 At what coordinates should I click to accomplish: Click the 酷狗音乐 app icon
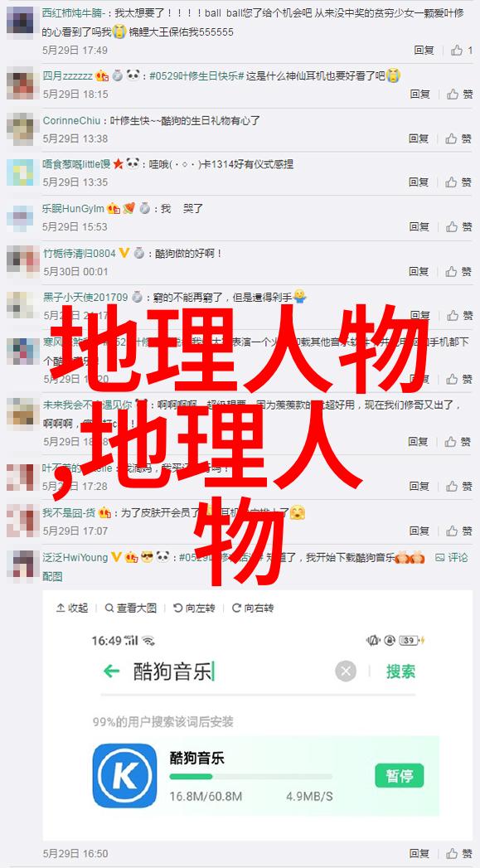(x=124, y=775)
